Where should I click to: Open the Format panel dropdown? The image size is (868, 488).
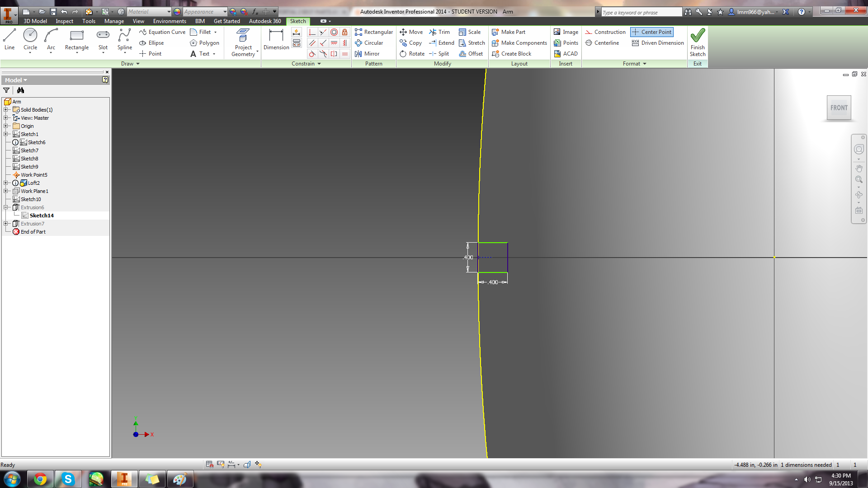(634, 64)
